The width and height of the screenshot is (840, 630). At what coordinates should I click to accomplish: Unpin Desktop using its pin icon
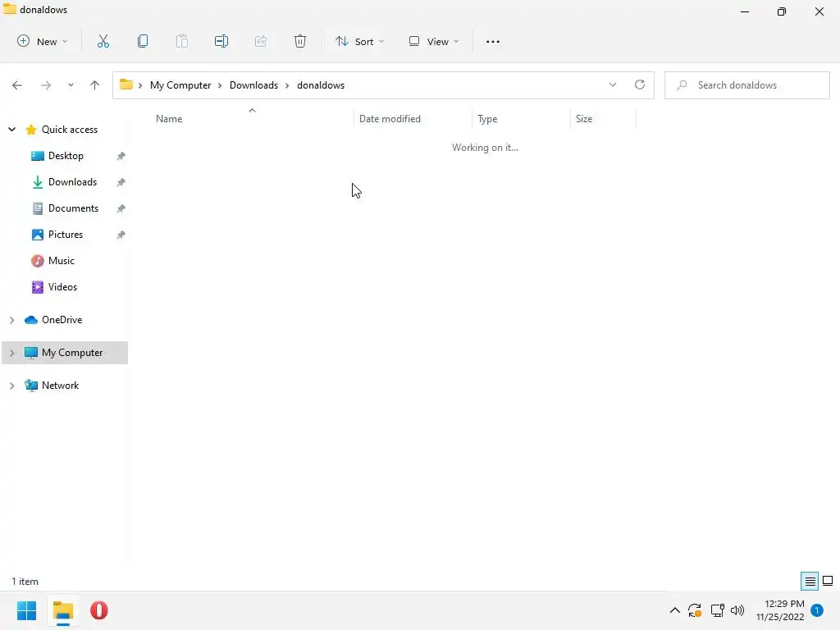click(121, 156)
